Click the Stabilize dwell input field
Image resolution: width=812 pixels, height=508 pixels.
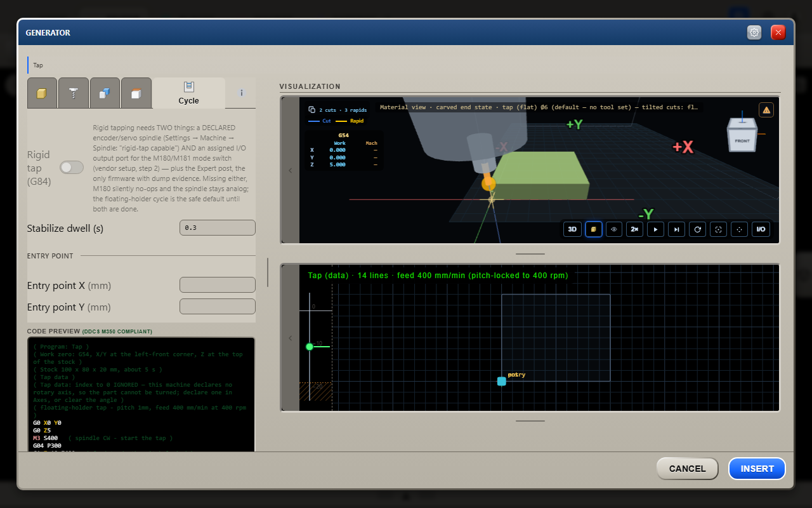pos(218,227)
